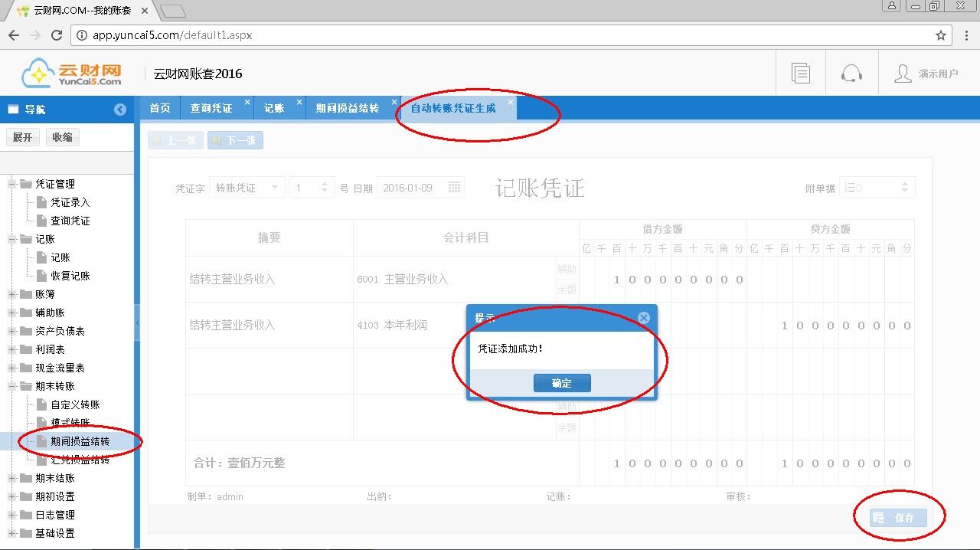The height and width of the screenshot is (550, 980).
Task: Select 凭证录入 in navigation tree
Action: (70, 202)
